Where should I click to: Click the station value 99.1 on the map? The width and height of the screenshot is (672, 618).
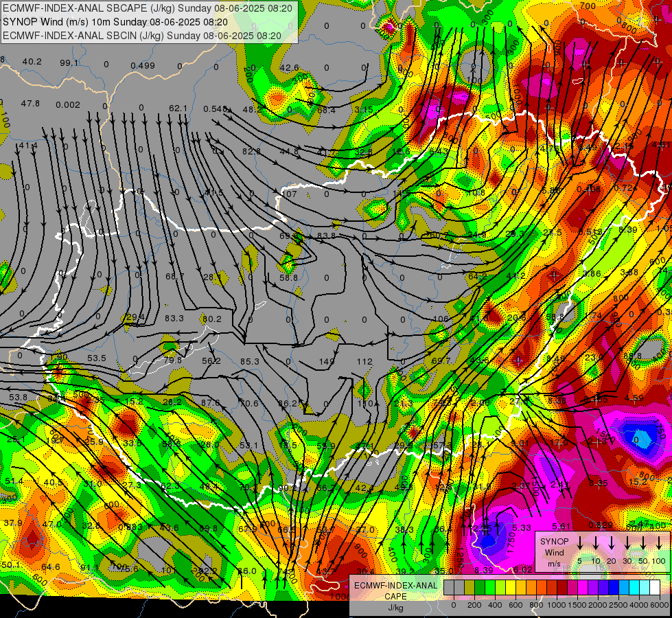pyautogui.click(x=69, y=63)
